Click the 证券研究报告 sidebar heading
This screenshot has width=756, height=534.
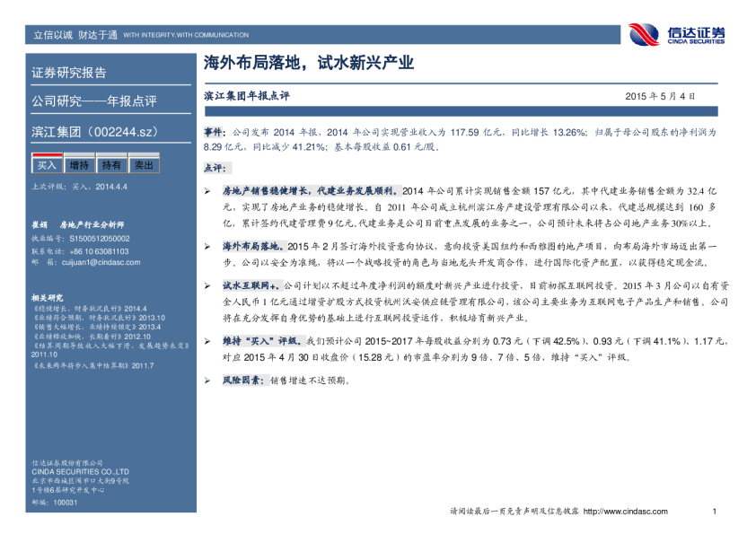pyautogui.click(x=69, y=73)
